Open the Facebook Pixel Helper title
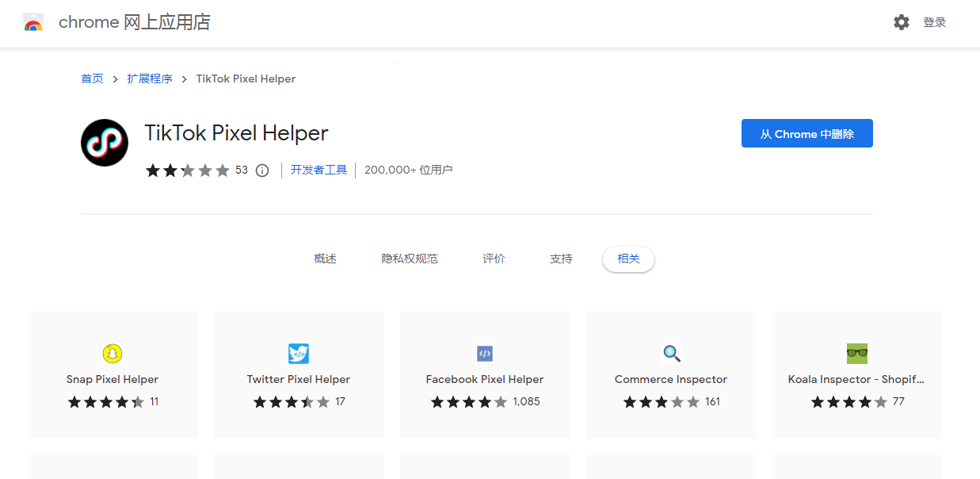The width and height of the screenshot is (980, 479). coord(485,380)
